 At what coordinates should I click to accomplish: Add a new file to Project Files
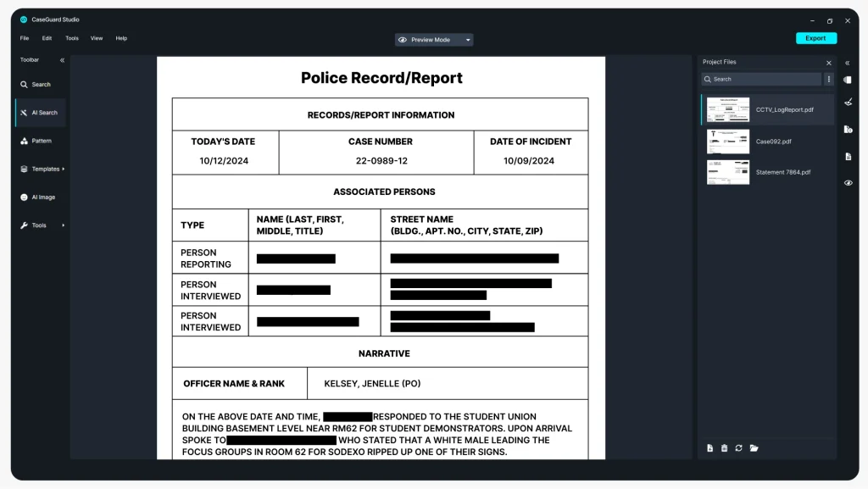710,448
